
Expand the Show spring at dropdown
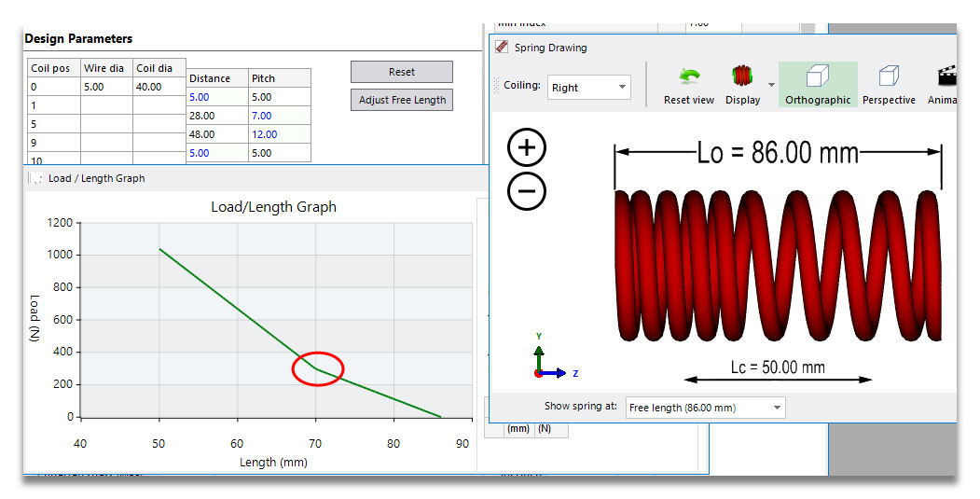point(705,408)
